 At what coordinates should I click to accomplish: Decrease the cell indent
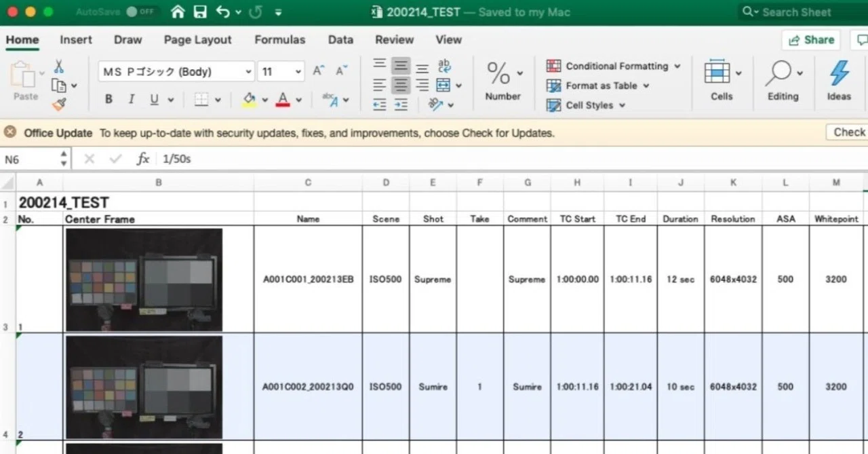coord(380,105)
